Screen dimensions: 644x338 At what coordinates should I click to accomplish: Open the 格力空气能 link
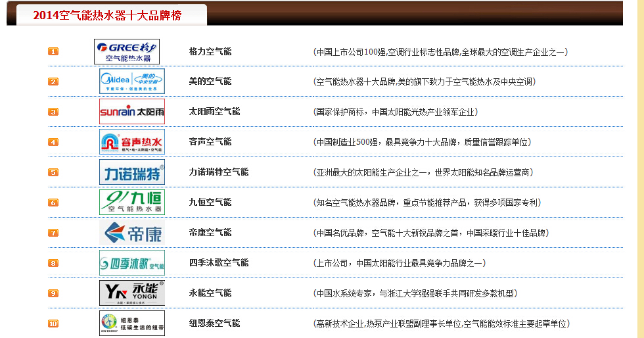pyautogui.click(x=210, y=51)
